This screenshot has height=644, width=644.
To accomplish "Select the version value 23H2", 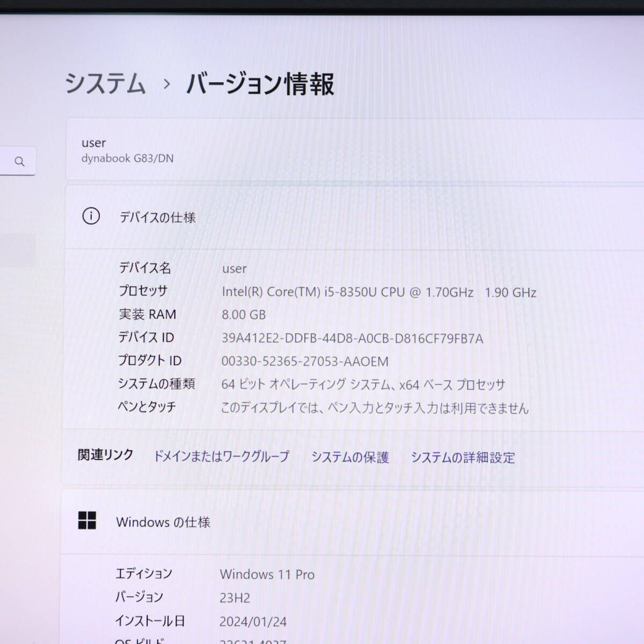I will tap(235, 598).
